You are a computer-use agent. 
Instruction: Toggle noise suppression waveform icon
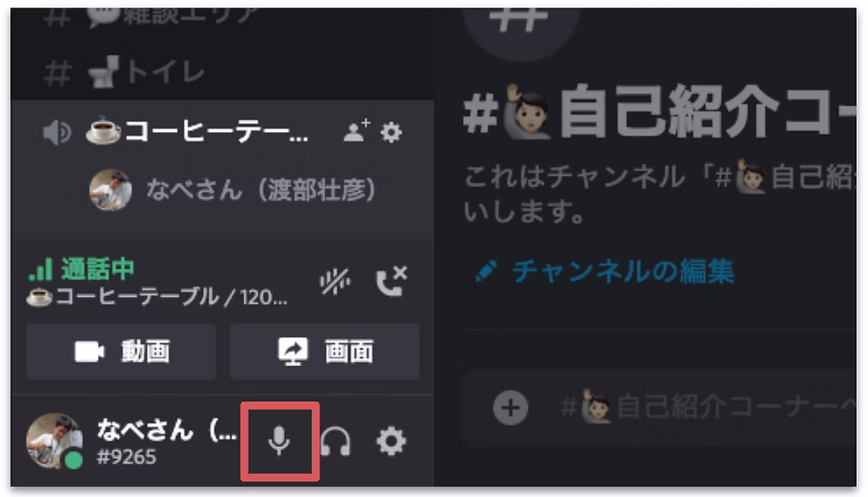pos(335,281)
